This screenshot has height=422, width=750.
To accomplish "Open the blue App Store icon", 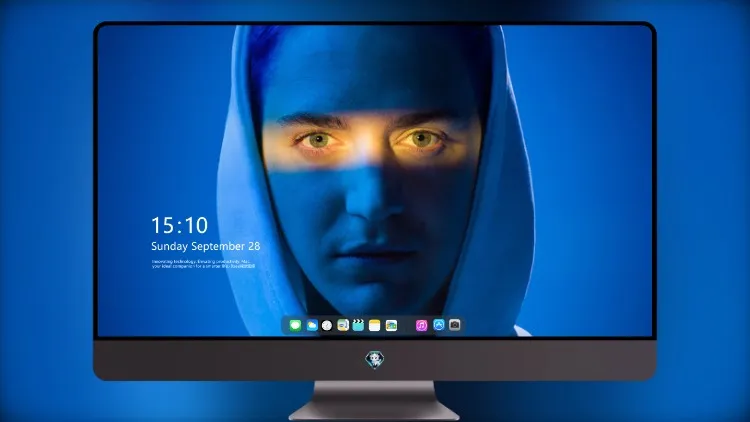I will (x=439, y=325).
